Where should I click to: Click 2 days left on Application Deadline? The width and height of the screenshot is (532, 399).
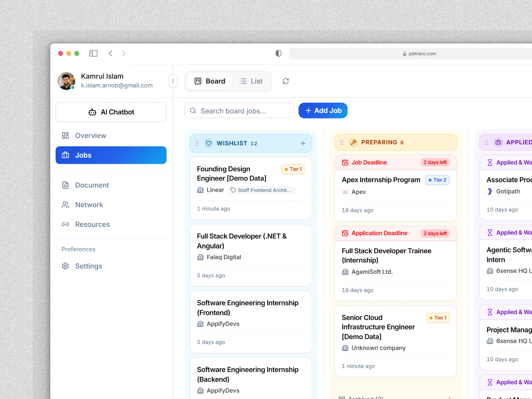click(435, 233)
